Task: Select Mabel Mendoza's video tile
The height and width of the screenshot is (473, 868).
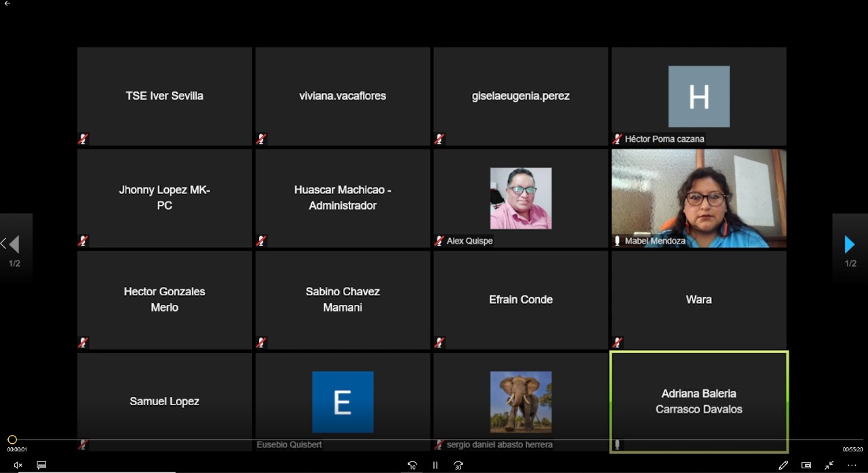Action: pos(698,197)
